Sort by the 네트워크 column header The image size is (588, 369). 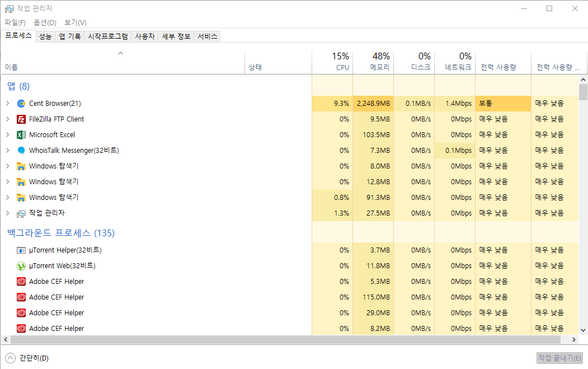click(455, 63)
